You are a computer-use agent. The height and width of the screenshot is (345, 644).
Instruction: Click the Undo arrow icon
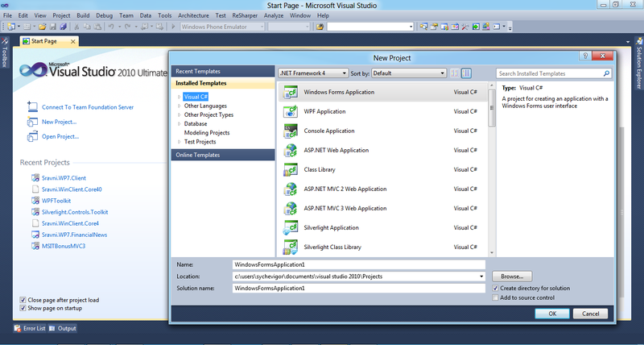point(111,27)
